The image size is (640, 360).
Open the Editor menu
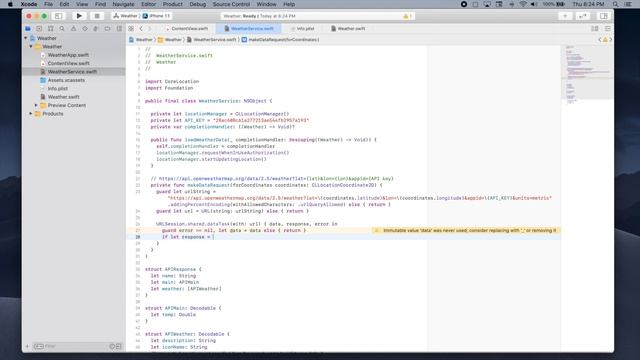click(149, 4)
